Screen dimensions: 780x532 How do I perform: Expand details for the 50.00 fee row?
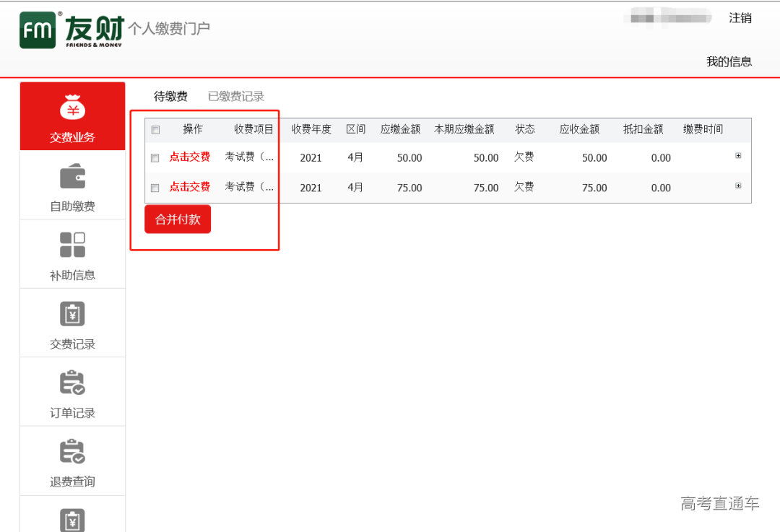[x=737, y=154]
